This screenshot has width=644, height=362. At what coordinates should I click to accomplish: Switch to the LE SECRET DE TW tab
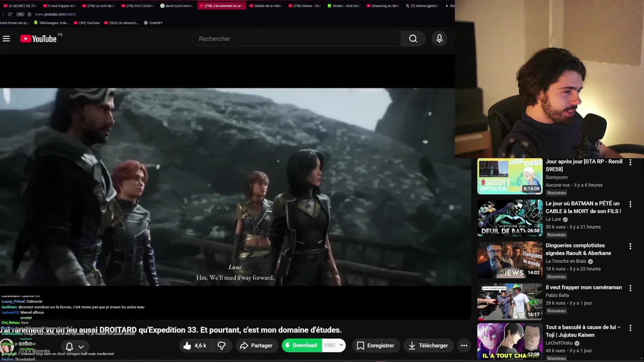coord(20,6)
